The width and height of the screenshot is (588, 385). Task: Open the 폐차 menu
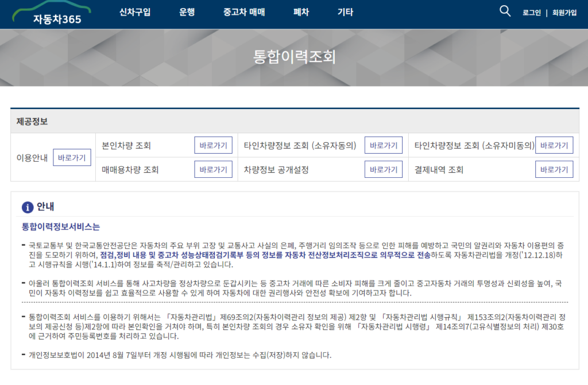[301, 12]
